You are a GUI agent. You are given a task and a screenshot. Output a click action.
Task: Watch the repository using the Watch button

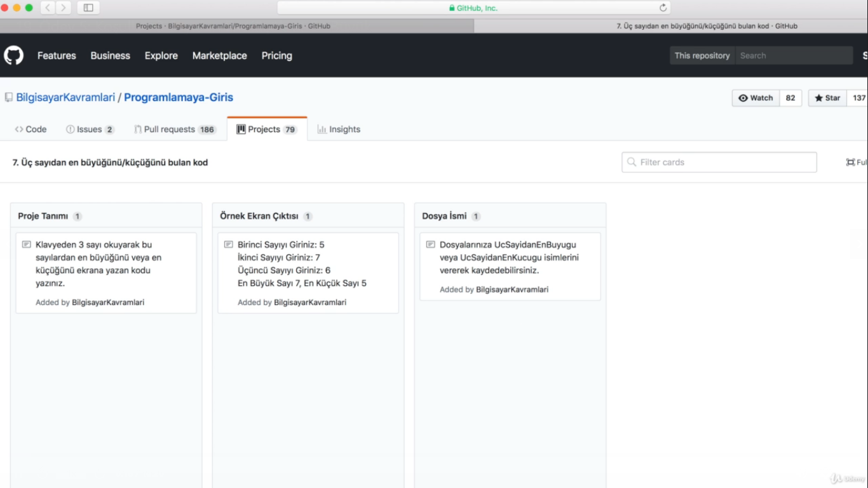click(x=756, y=98)
